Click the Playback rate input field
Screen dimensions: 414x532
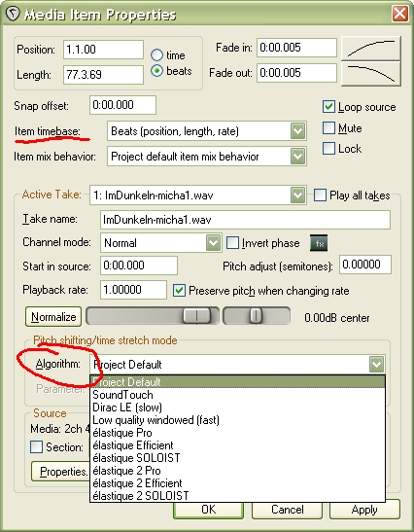tap(133, 290)
